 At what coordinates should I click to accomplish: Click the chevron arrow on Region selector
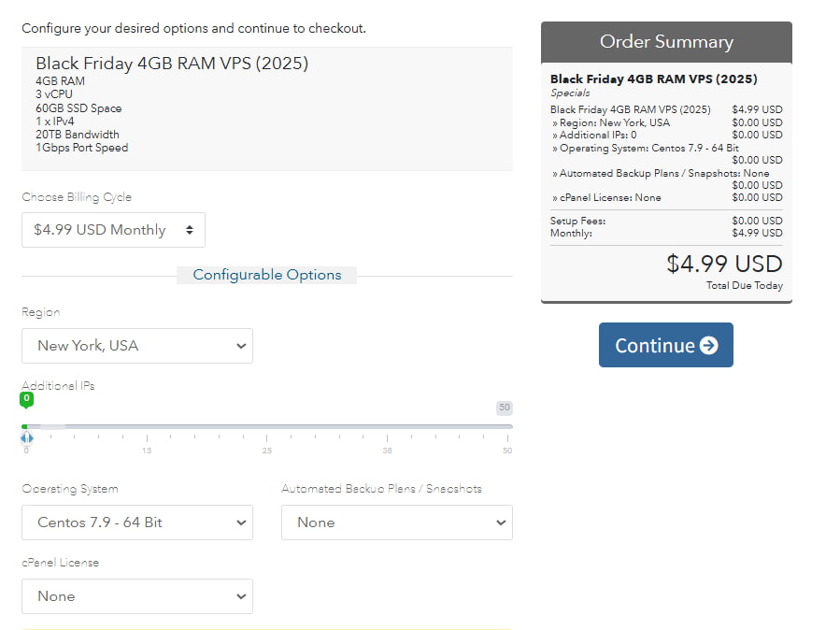pos(241,346)
